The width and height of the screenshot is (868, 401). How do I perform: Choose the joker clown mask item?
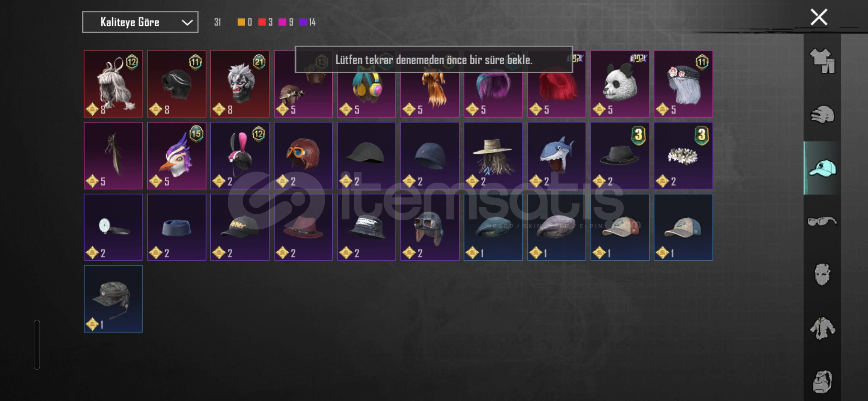click(240, 84)
